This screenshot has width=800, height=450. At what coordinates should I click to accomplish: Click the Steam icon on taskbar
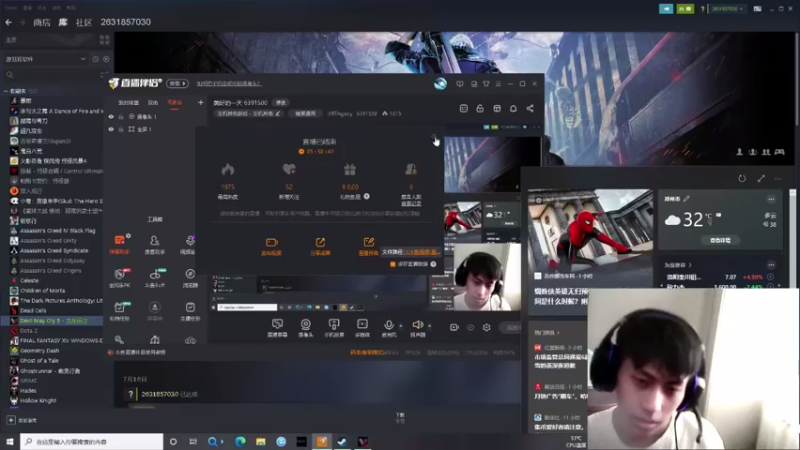(342, 441)
